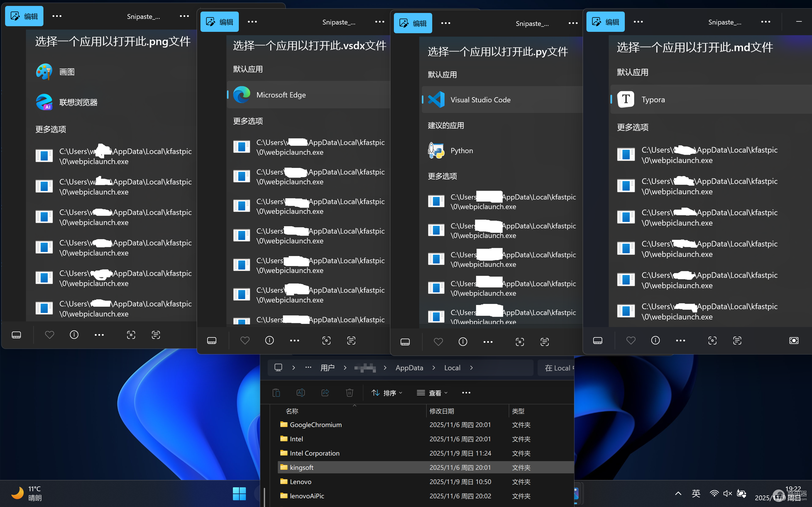Click the heart favorite icon in .png viewer

tap(49, 335)
